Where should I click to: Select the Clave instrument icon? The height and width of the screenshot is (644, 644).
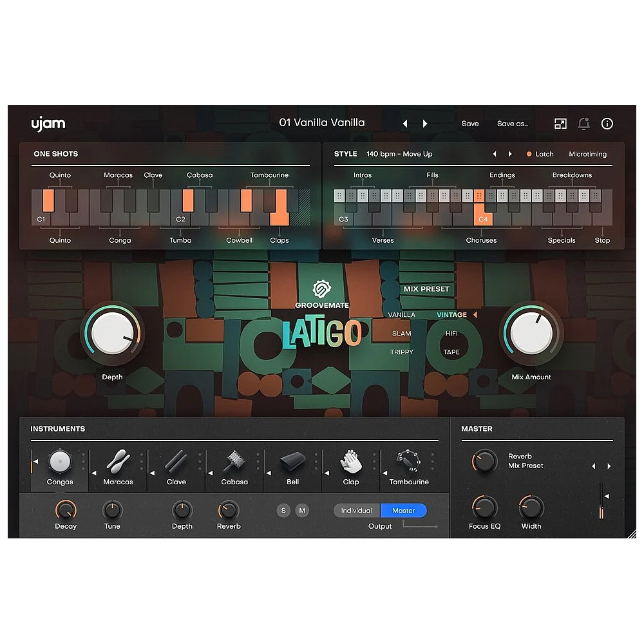point(175,462)
